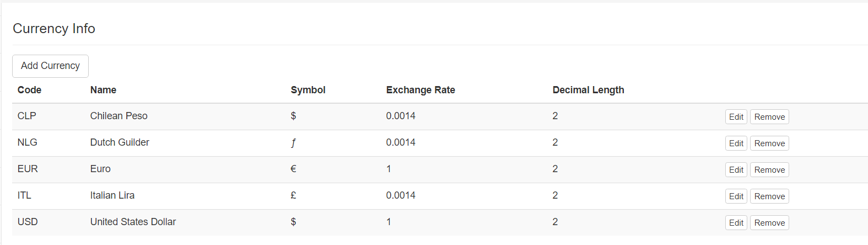
Task: Edit the Euro currency entry
Action: tap(736, 170)
